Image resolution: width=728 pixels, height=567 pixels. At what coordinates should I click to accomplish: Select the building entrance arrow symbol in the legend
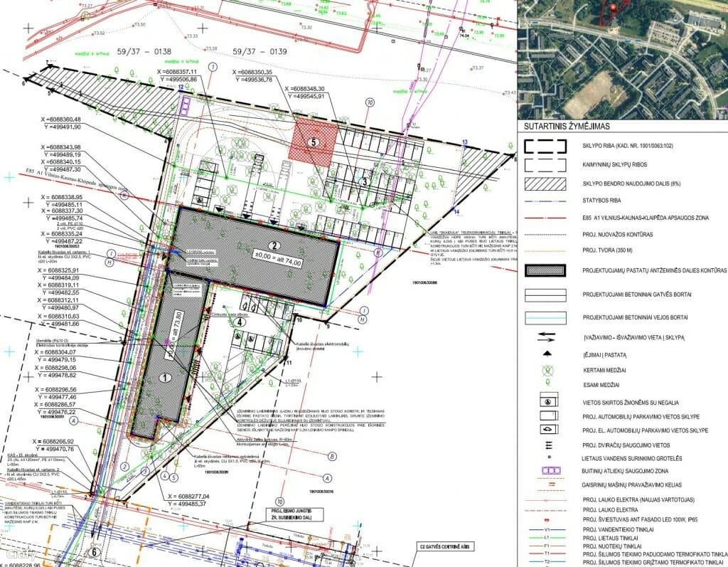pos(547,354)
